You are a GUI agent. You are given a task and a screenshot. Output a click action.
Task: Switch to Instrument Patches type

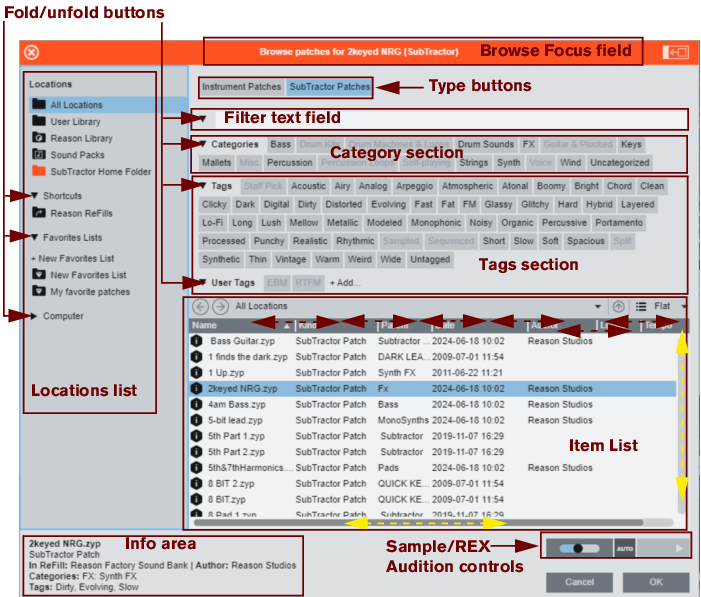pyautogui.click(x=241, y=87)
